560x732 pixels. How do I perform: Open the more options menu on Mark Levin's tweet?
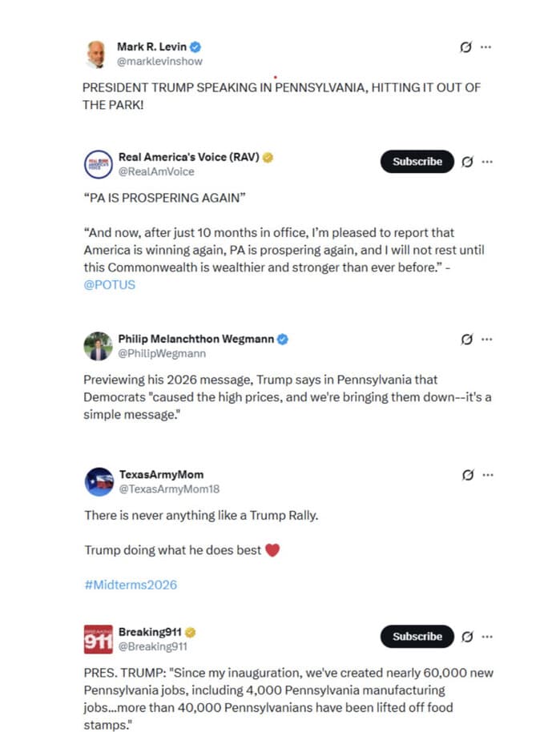click(x=486, y=47)
